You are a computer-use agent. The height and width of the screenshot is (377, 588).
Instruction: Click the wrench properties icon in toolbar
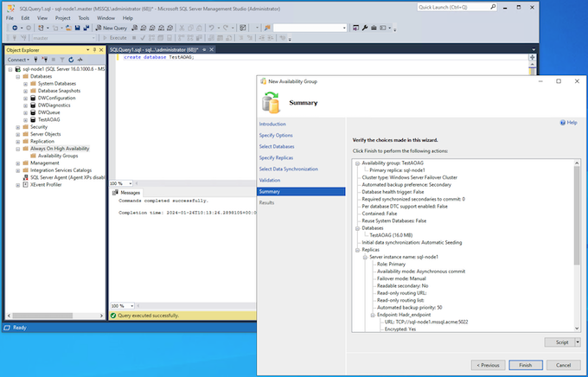[x=365, y=28]
